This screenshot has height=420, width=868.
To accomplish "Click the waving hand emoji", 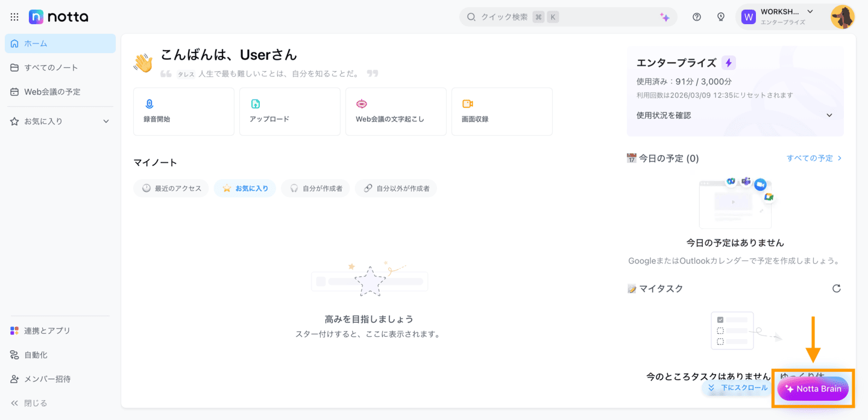I will click(143, 63).
